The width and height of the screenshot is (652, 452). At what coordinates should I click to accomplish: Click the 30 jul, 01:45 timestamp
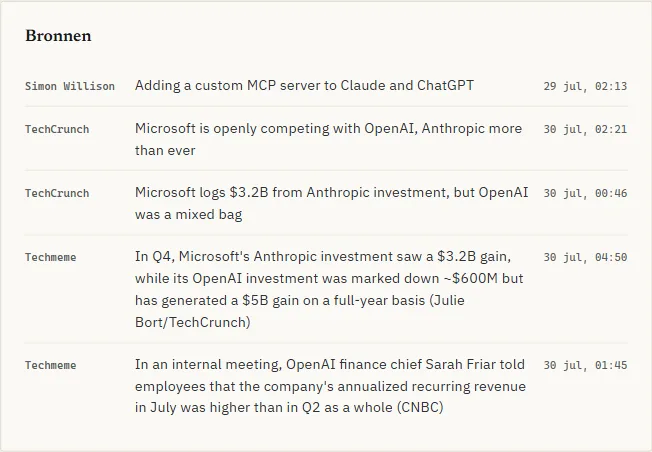[x=585, y=365]
